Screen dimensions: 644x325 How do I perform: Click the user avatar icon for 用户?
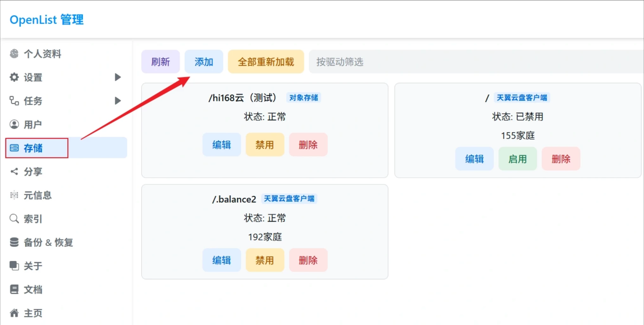tap(14, 124)
